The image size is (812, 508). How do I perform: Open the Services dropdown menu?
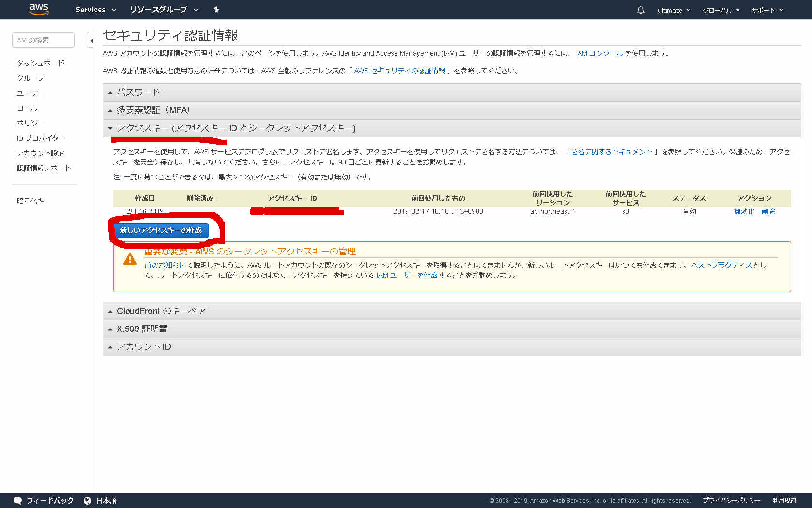pos(96,10)
